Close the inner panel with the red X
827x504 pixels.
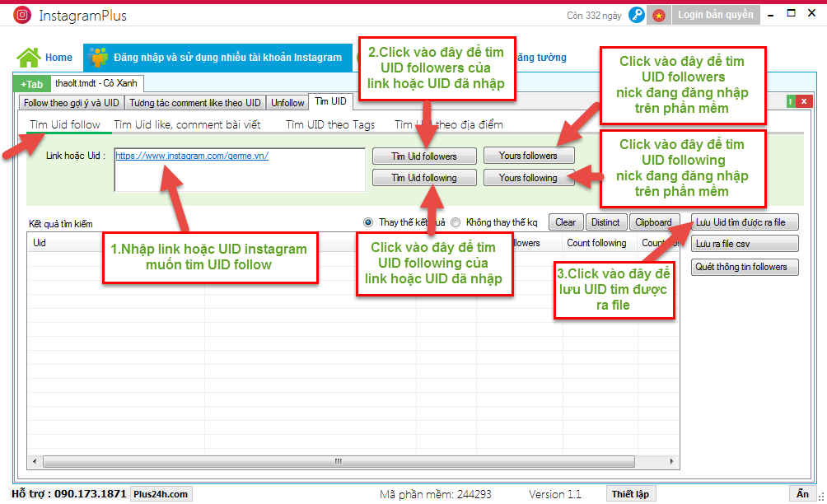coord(804,101)
